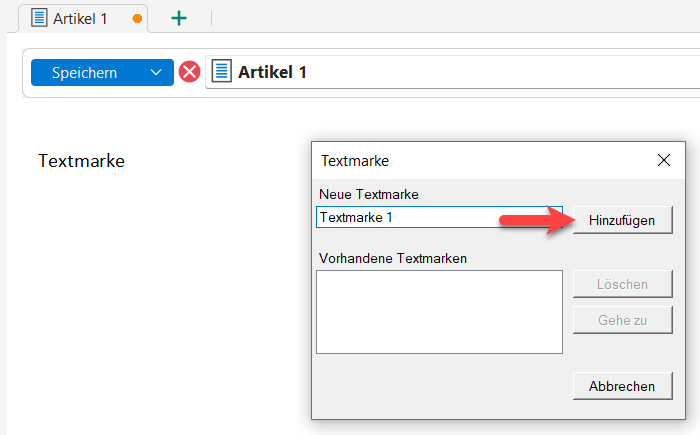Click the Neue Textmarke label
The width and height of the screenshot is (700, 435).
pyautogui.click(x=369, y=194)
